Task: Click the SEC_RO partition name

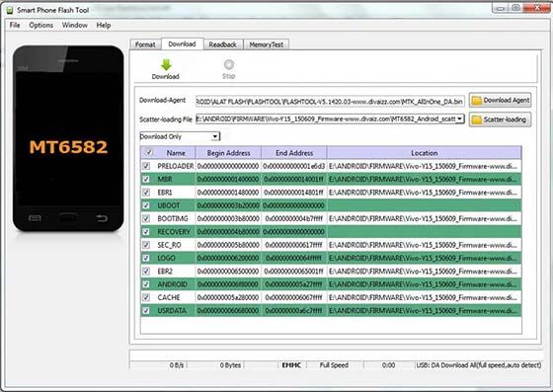Action: (x=169, y=245)
